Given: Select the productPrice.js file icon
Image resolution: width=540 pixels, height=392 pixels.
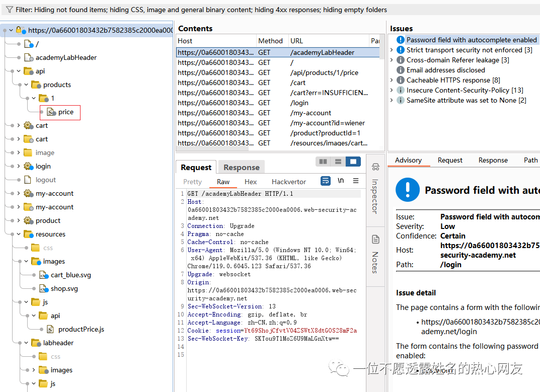Looking at the screenshot, I should (x=50, y=329).
